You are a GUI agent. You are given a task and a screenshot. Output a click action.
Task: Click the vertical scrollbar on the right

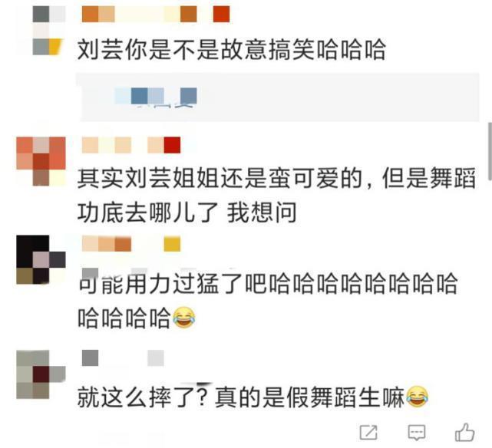(x=490, y=151)
